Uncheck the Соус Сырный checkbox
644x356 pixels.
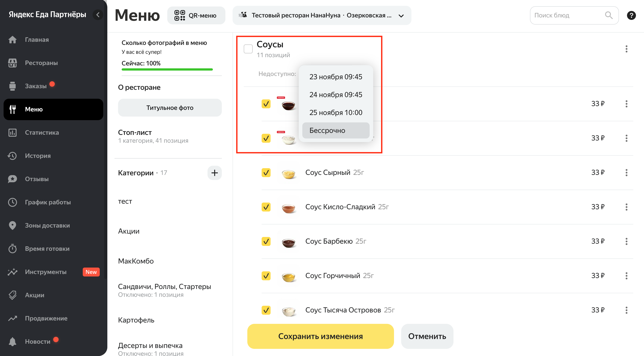click(x=266, y=172)
